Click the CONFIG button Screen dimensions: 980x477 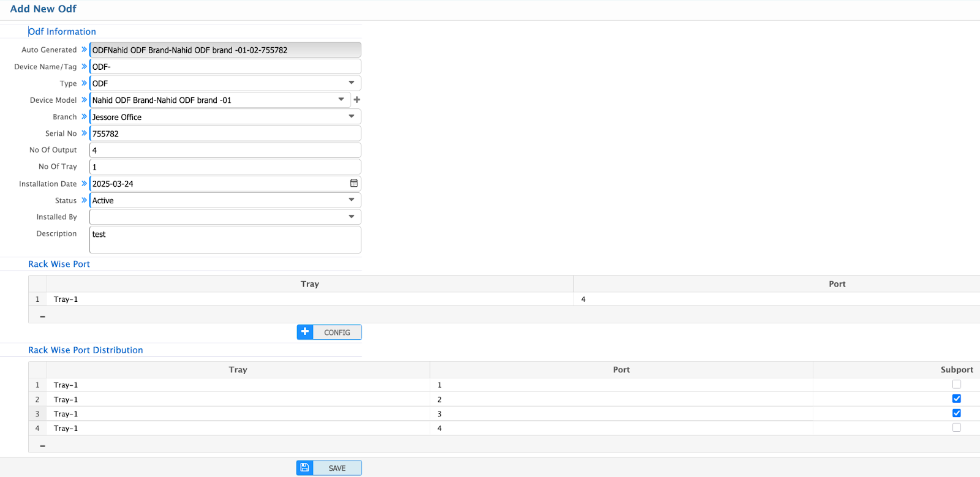click(x=337, y=332)
